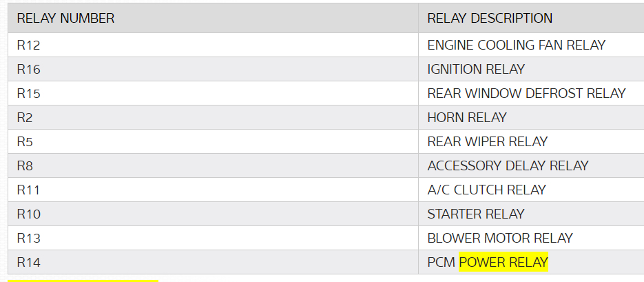Select the R12 relay number cell
Image resolution: width=644 pixels, height=282 pixels.
28,45
